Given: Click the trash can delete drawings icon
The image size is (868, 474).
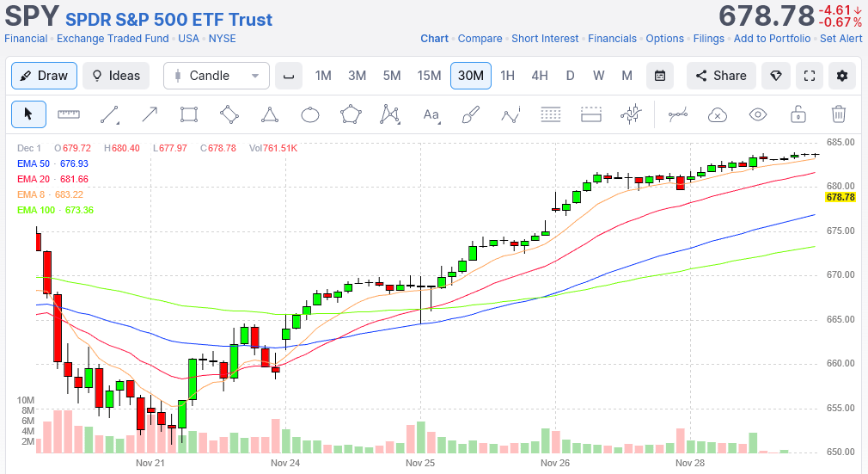Looking at the screenshot, I should click(x=839, y=114).
